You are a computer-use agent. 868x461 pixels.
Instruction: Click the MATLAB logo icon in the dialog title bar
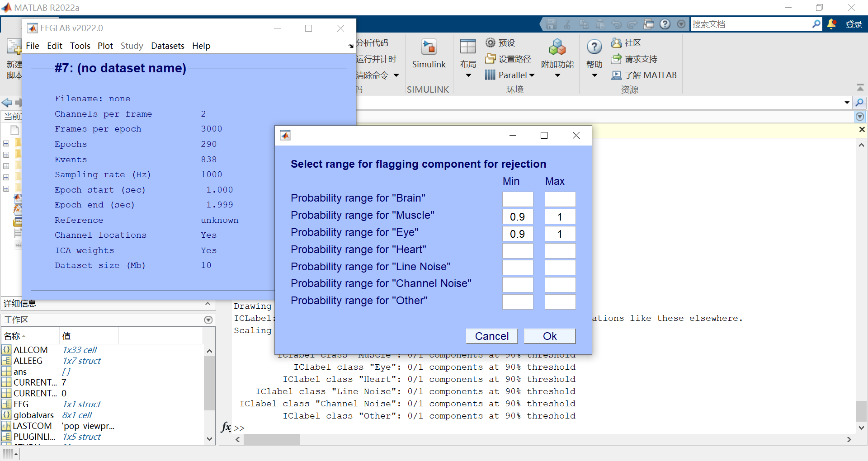point(285,135)
